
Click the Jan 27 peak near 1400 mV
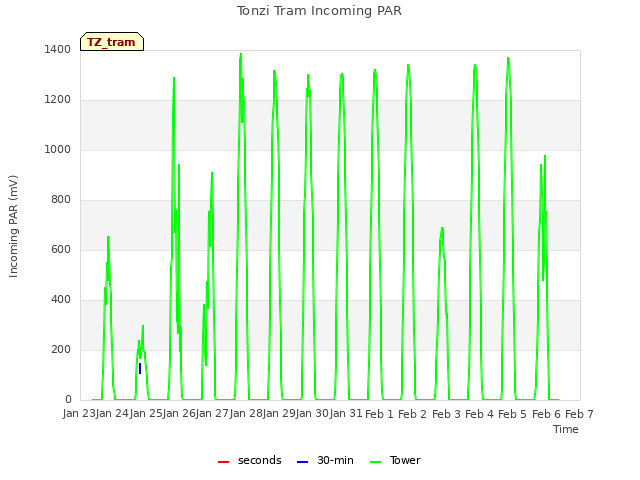[241, 54]
